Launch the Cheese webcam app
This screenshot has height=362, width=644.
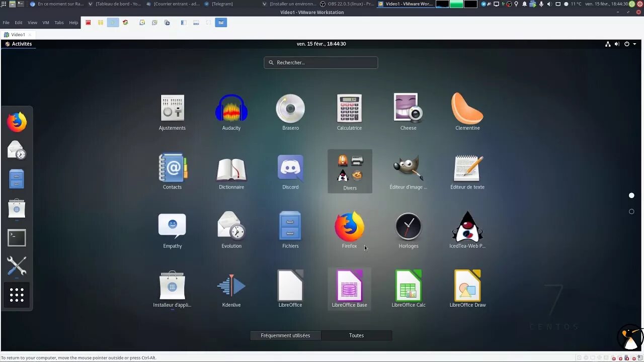click(408, 113)
